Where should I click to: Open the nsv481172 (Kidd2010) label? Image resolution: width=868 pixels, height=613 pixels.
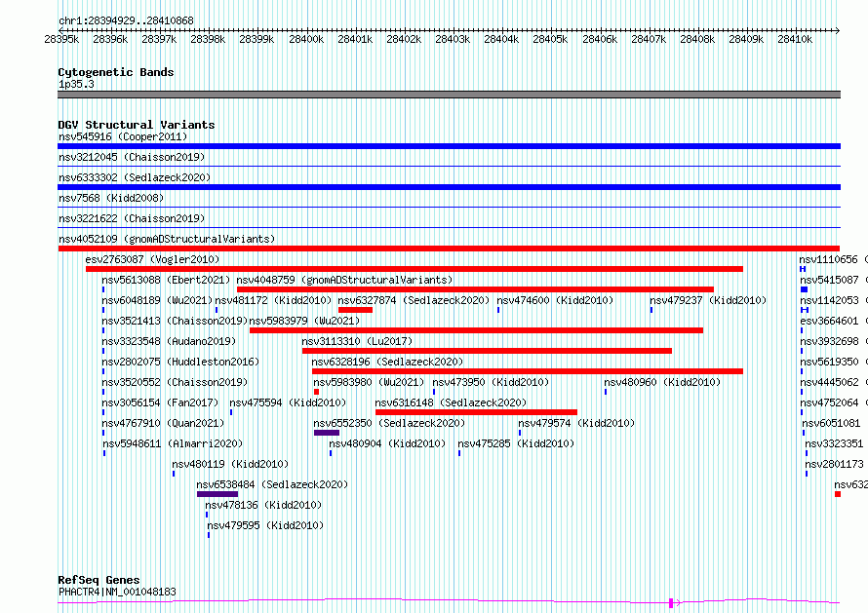[273, 300]
